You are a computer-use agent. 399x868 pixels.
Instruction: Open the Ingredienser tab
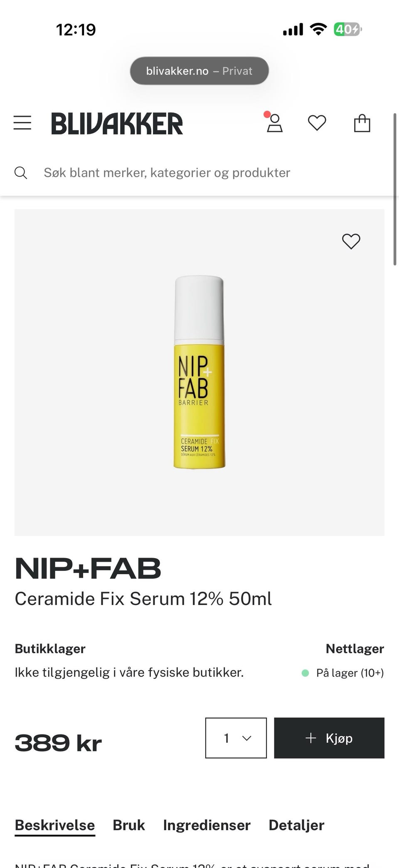[207, 825]
